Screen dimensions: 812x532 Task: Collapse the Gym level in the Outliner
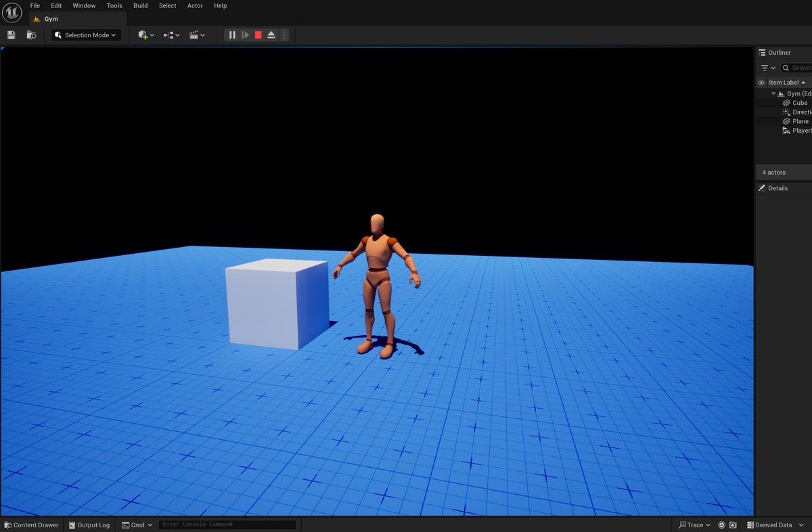point(772,93)
